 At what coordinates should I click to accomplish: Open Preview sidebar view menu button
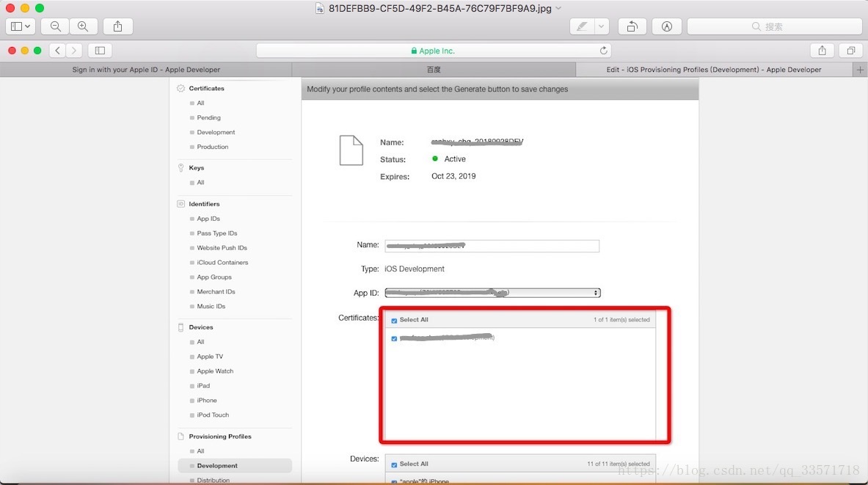pyautogui.click(x=21, y=26)
